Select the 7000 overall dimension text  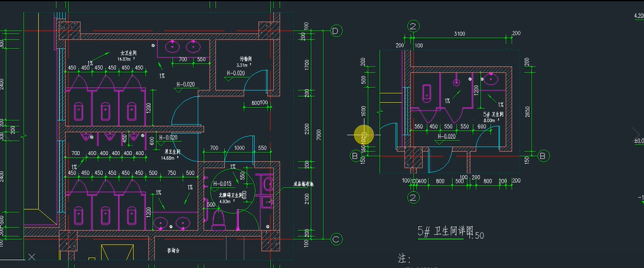click(320, 135)
